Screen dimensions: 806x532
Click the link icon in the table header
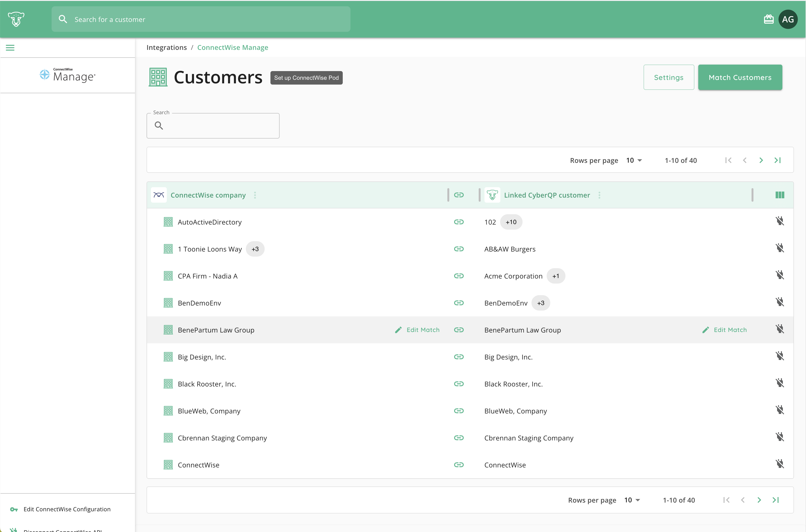(x=459, y=195)
